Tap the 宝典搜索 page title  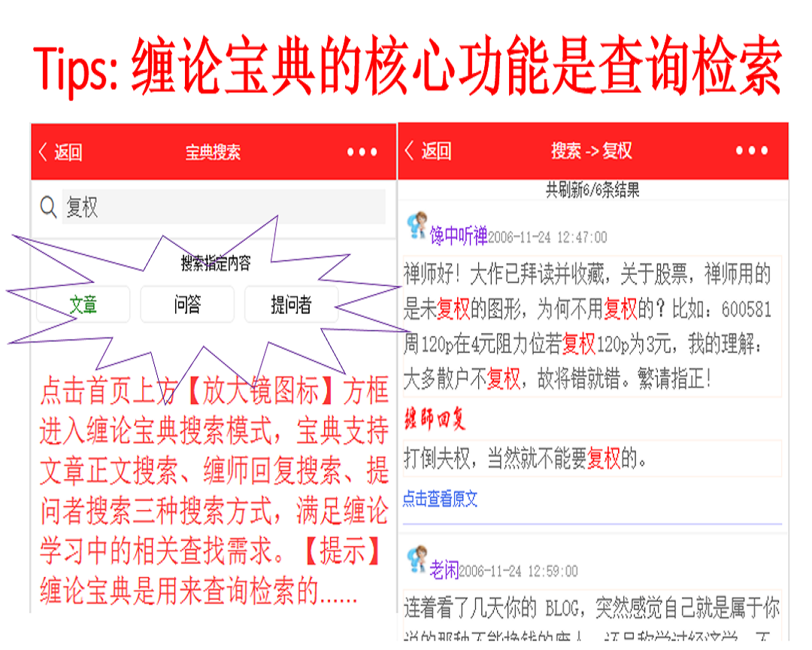[213, 152]
